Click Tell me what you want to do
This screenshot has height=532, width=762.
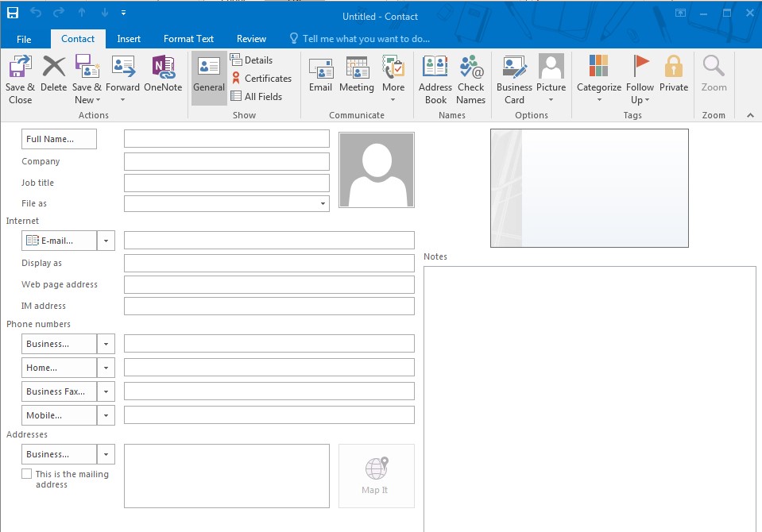click(360, 39)
